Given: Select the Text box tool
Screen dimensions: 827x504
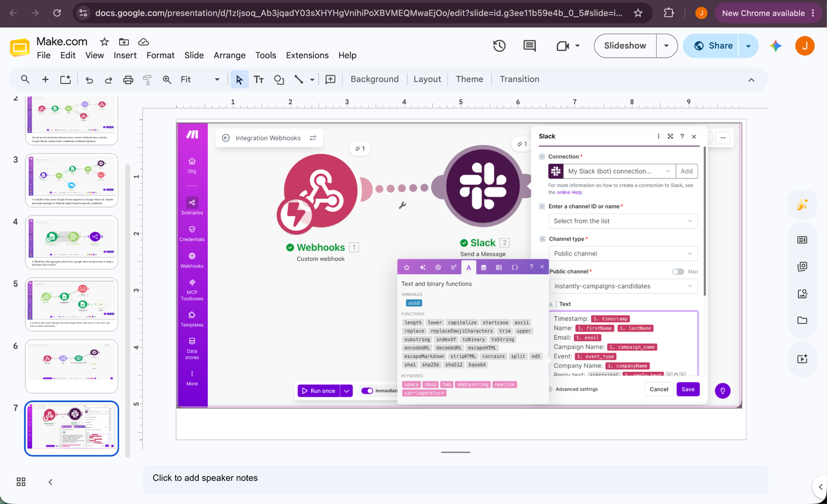Looking at the screenshot, I should 259,80.
